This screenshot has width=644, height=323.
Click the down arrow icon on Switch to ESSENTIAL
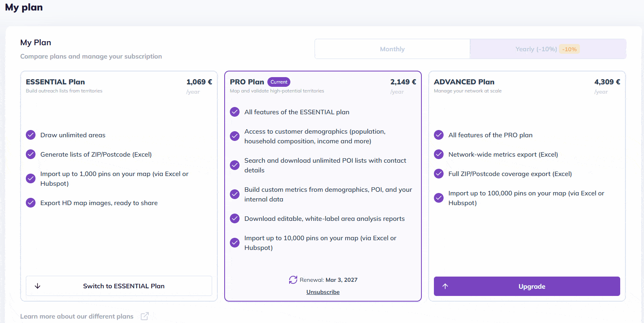pos(38,286)
